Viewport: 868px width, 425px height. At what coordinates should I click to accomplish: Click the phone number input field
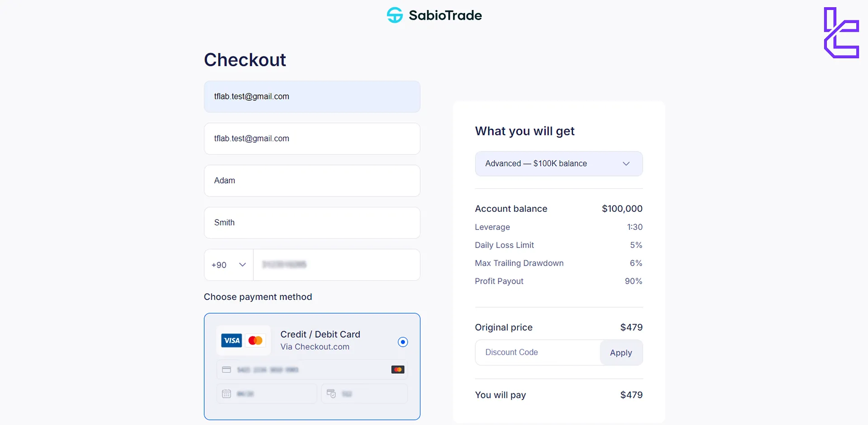coord(336,265)
